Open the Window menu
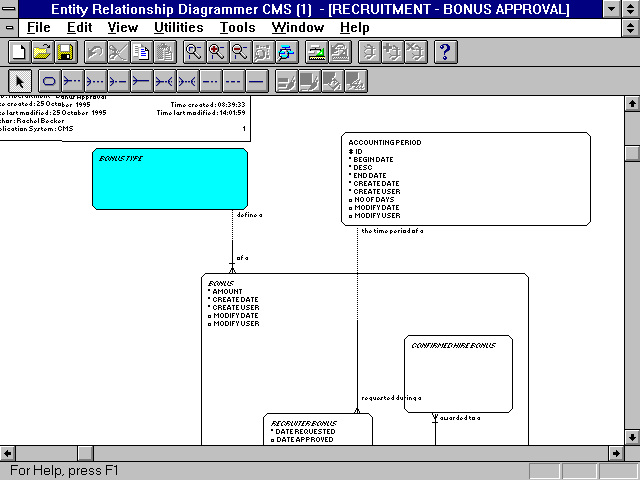The width and height of the screenshot is (640, 480). coord(298,27)
